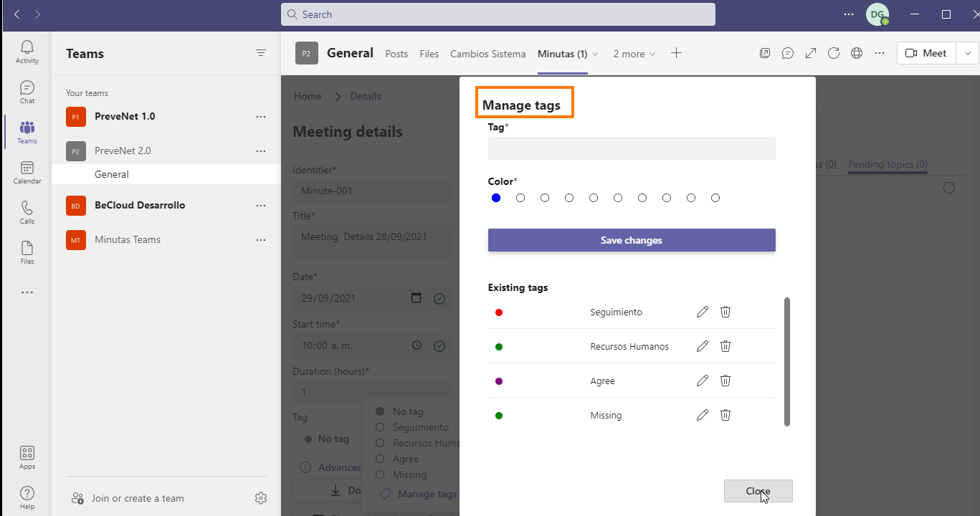Screen dimensions: 980x516
Task: Open BeCloud Desarrollo more options
Action: (x=261, y=205)
